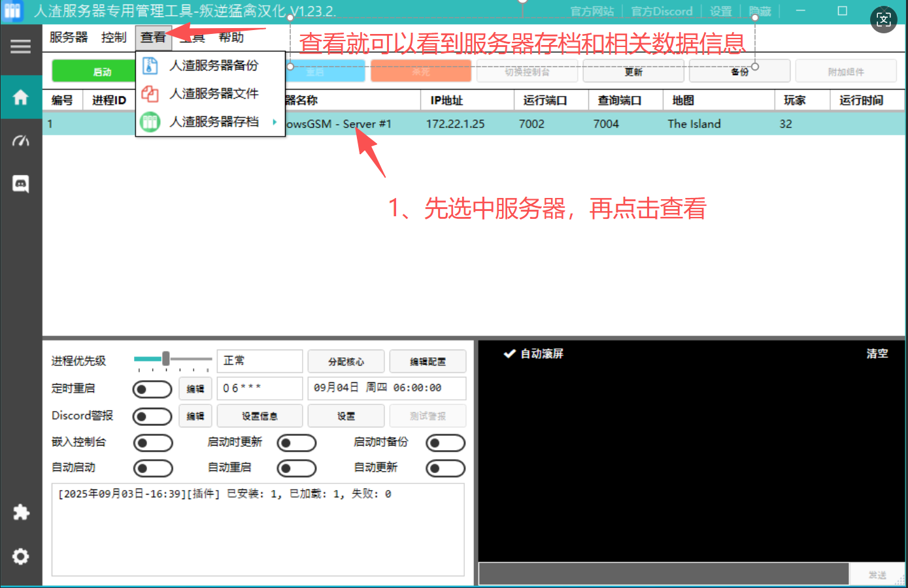Click the plugin puzzle icon in the sidebar
908x588 pixels.
[x=20, y=512]
